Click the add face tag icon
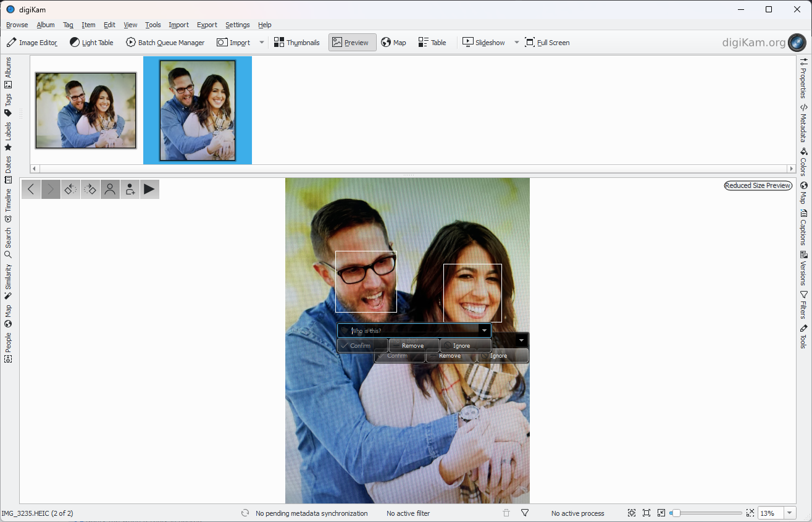This screenshot has width=812, height=522. click(x=130, y=190)
